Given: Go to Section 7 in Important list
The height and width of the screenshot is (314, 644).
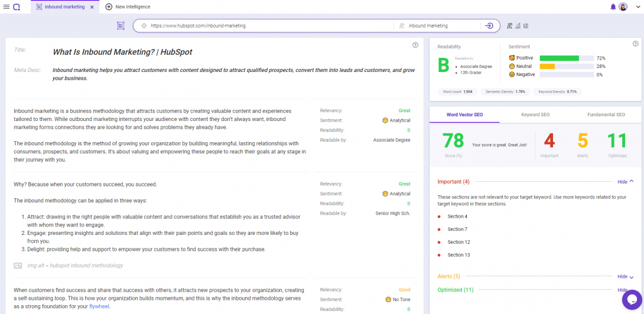Looking at the screenshot, I should [457, 229].
